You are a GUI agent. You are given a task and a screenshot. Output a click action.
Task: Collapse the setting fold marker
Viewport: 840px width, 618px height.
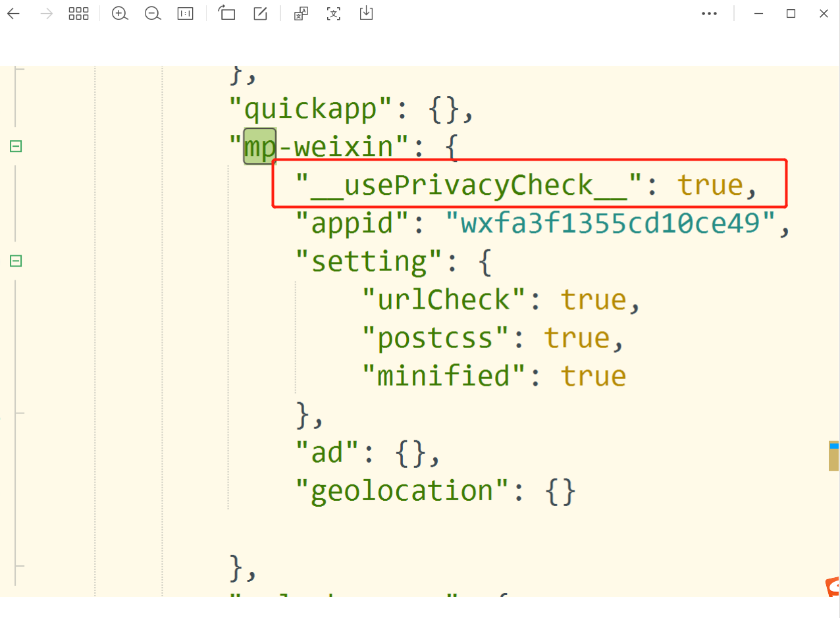coord(16,261)
